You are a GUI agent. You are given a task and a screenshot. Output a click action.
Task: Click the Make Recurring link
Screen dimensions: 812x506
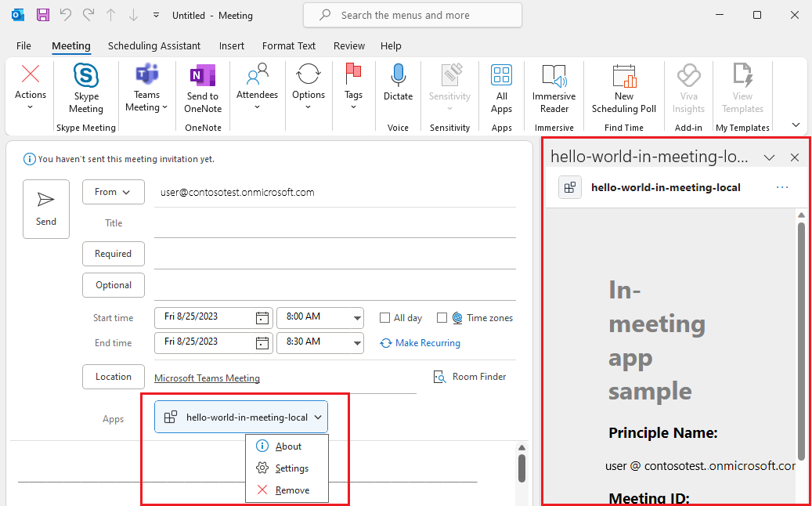click(x=420, y=343)
